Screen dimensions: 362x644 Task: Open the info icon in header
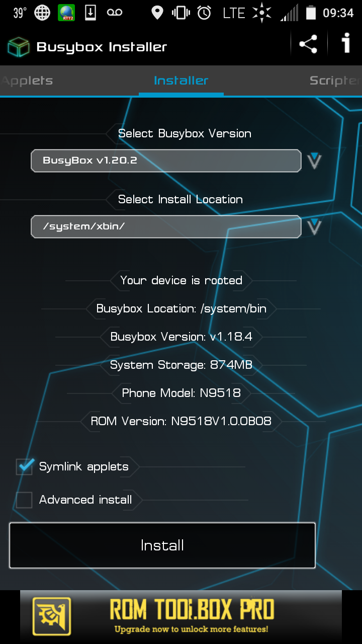tap(346, 44)
